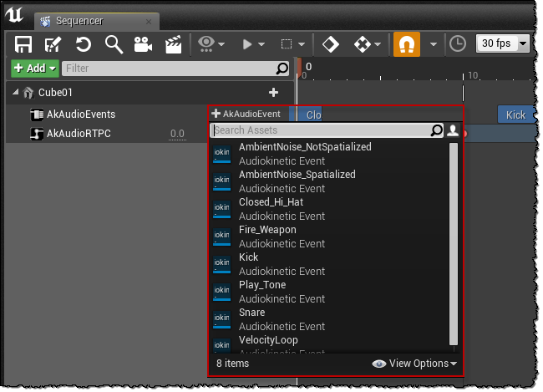Click the track Filter search field
Image resolution: width=543 pixels, height=392 pixels.
click(x=175, y=69)
